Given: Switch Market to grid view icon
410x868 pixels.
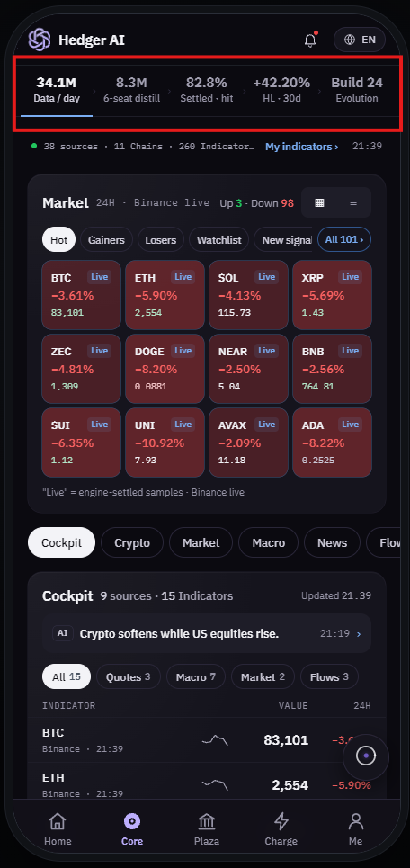Looking at the screenshot, I should (x=319, y=202).
